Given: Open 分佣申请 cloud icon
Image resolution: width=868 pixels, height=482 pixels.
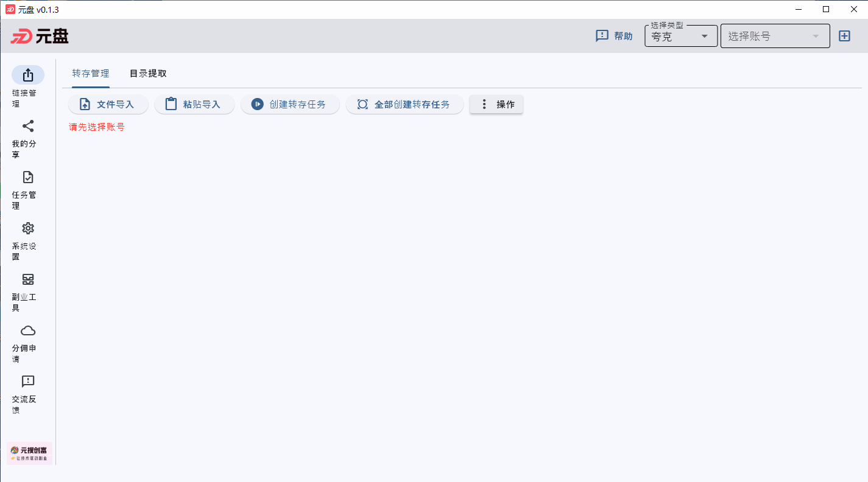Looking at the screenshot, I should coord(28,330).
